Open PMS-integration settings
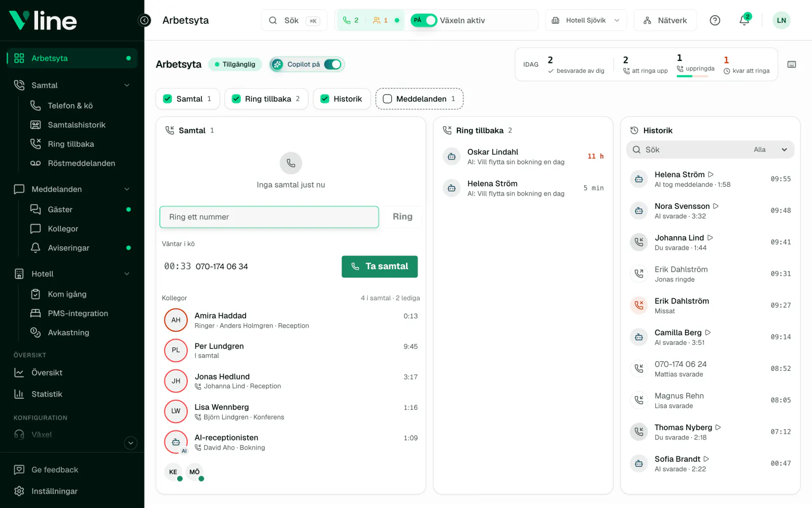 click(78, 313)
